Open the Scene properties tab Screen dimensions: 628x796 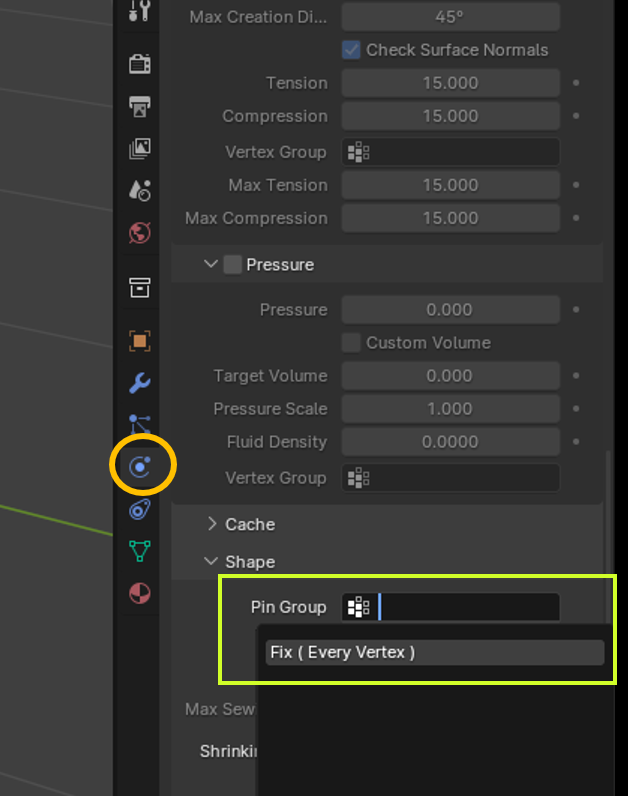click(140, 191)
